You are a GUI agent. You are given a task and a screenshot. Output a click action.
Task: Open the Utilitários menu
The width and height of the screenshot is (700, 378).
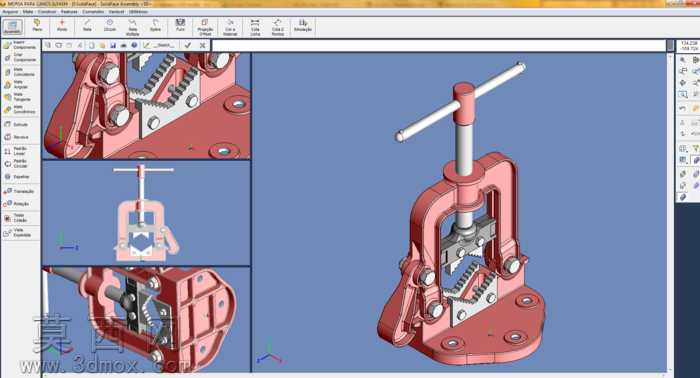point(138,12)
